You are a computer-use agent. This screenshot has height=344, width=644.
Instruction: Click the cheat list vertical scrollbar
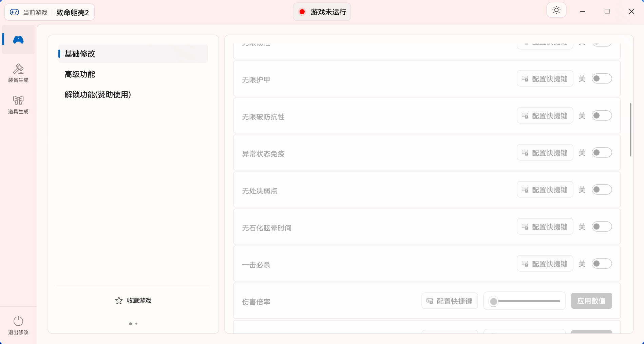[631, 129]
